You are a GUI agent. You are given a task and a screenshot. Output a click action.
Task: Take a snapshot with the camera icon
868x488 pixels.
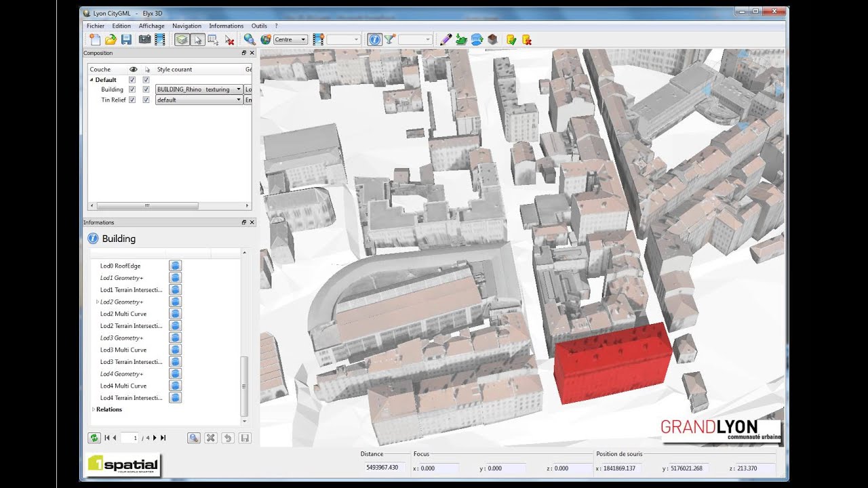pos(144,39)
